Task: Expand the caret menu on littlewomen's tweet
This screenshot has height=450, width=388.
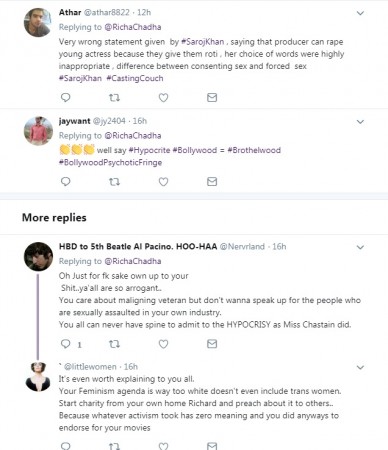Action: coord(360,367)
